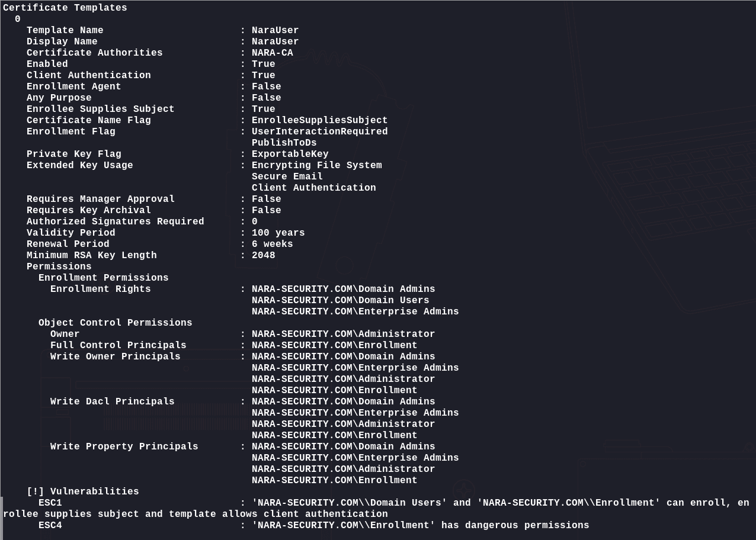Image resolution: width=756 pixels, height=540 pixels.
Task: Click 'Encrypting File System' key usage
Action: click(x=316, y=165)
